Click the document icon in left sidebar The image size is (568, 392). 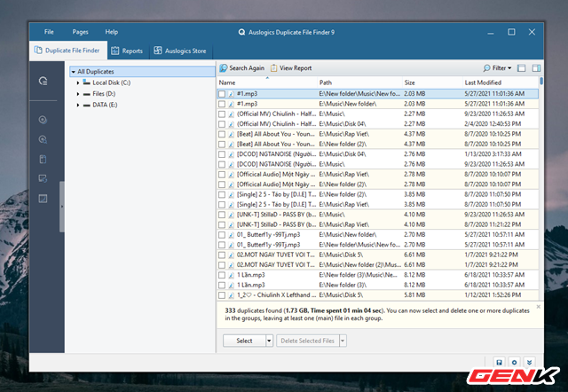[43, 160]
